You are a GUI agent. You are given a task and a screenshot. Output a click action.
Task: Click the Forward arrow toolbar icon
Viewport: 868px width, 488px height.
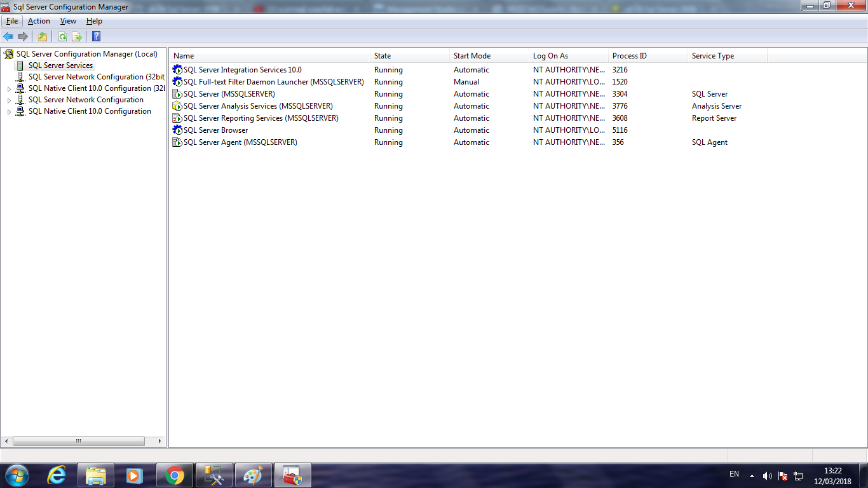point(23,36)
